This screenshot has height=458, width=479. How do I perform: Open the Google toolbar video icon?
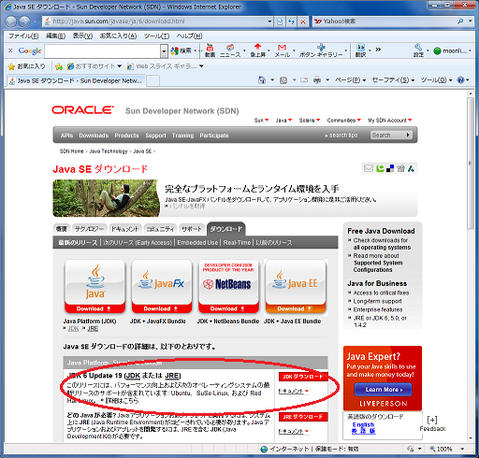(210, 51)
